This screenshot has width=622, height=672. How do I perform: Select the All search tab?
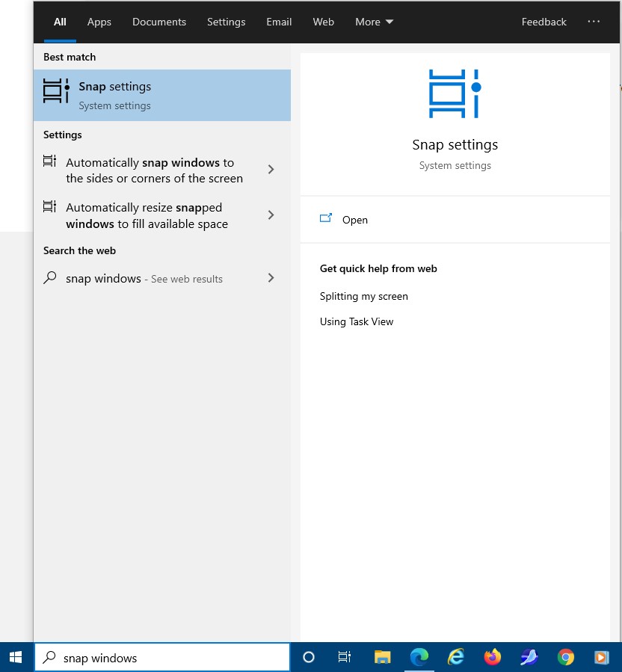coord(60,22)
